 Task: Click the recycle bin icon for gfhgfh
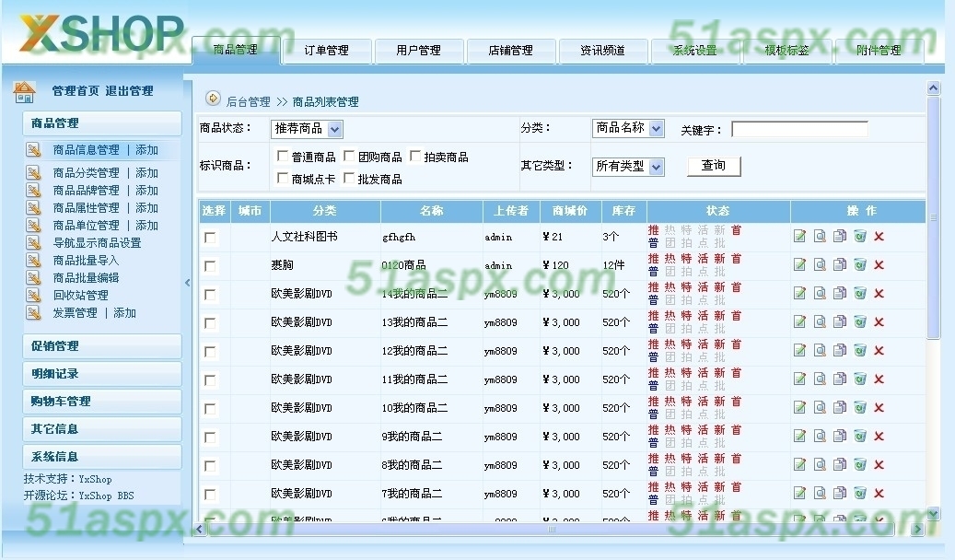[860, 237]
